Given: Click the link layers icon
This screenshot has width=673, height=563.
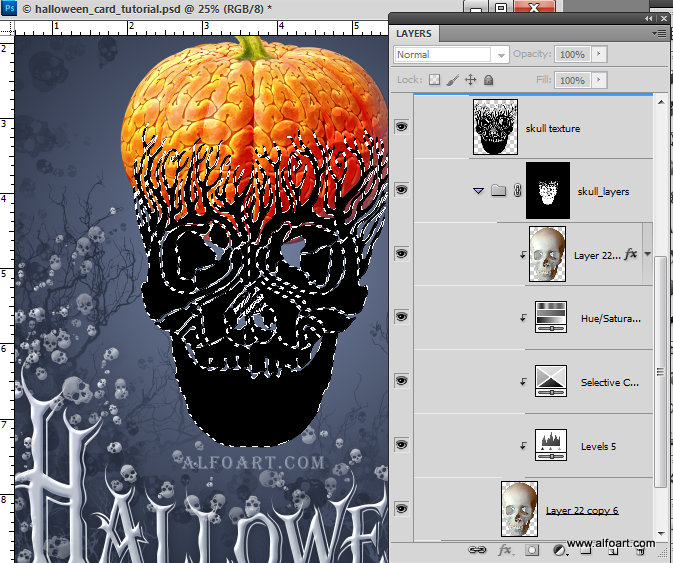Looking at the screenshot, I should [x=478, y=550].
